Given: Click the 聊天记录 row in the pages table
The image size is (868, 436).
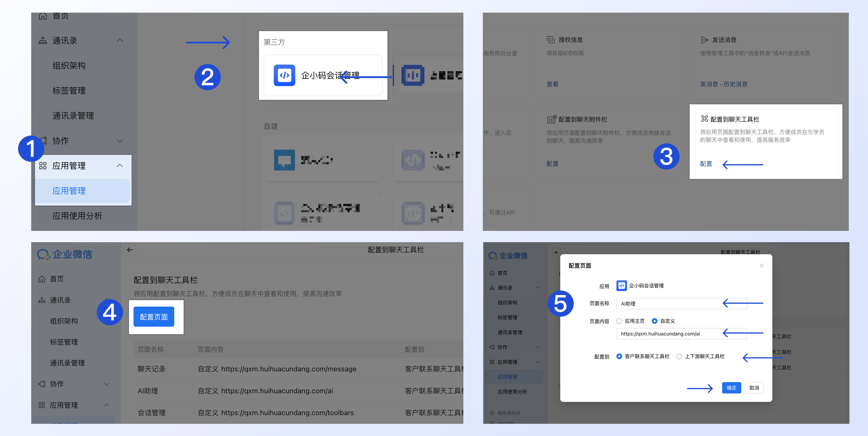Looking at the screenshot, I should pyautogui.click(x=298, y=369).
